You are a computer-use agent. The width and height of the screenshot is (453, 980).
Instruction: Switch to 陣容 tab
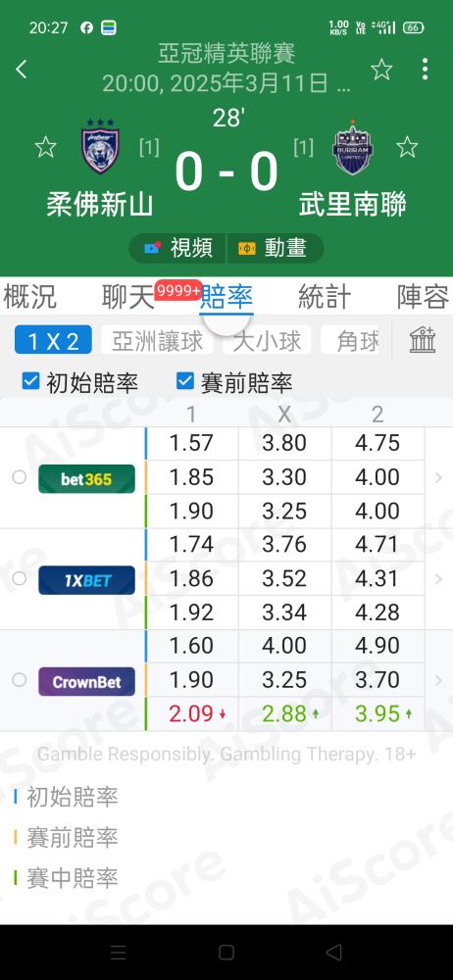point(424,297)
